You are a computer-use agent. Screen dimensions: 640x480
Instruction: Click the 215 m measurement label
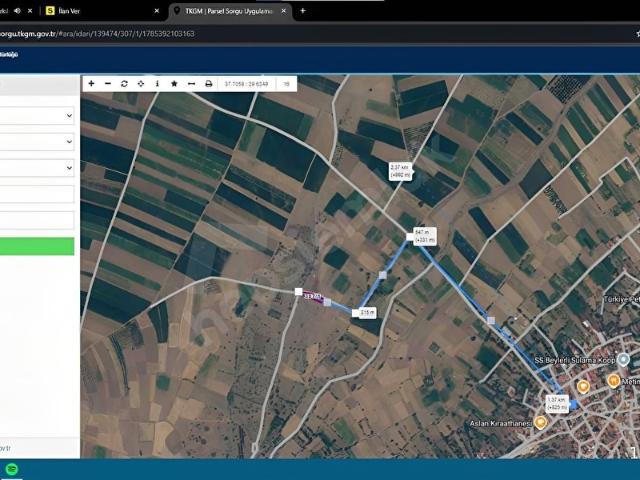coord(367,313)
